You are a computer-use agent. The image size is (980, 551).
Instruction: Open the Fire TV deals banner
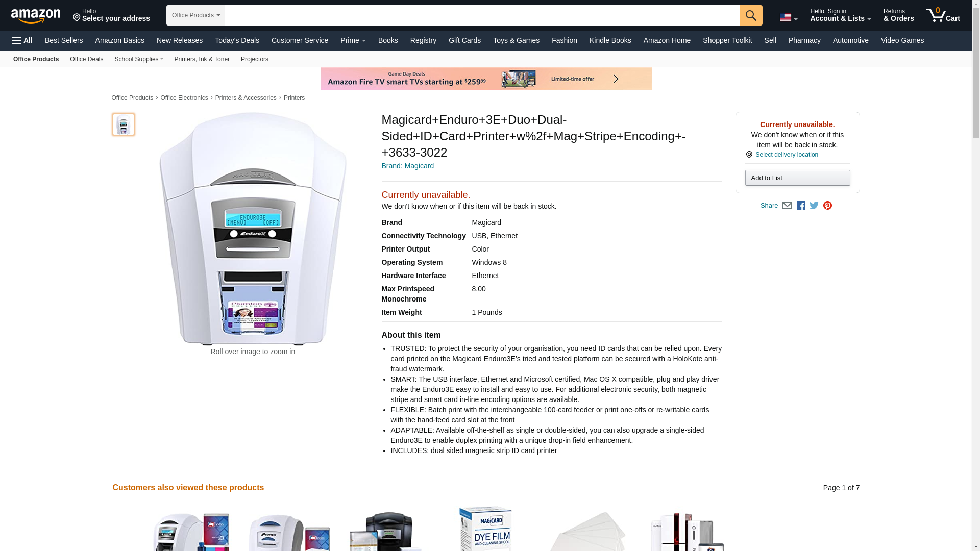tap(486, 79)
